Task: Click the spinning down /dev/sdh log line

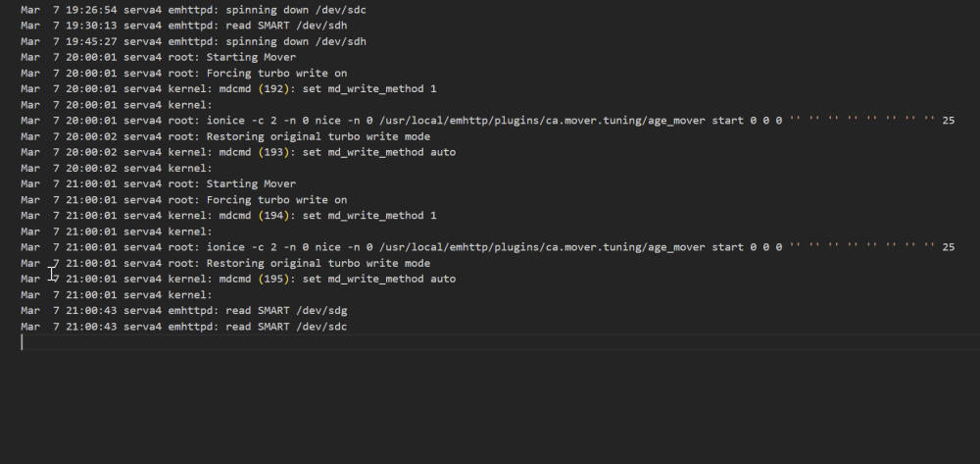Action: [x=193, y=41]
